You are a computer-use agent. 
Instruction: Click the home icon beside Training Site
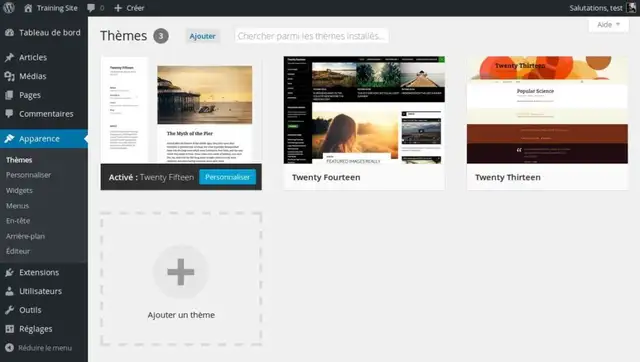coord(28,8)
